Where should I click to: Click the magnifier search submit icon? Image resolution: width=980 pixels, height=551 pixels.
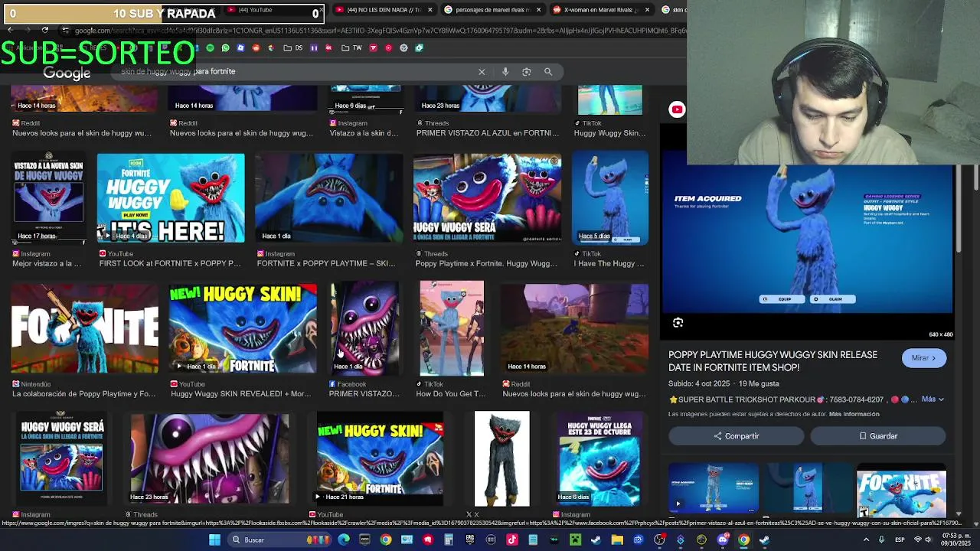click(x=548, y=72)
